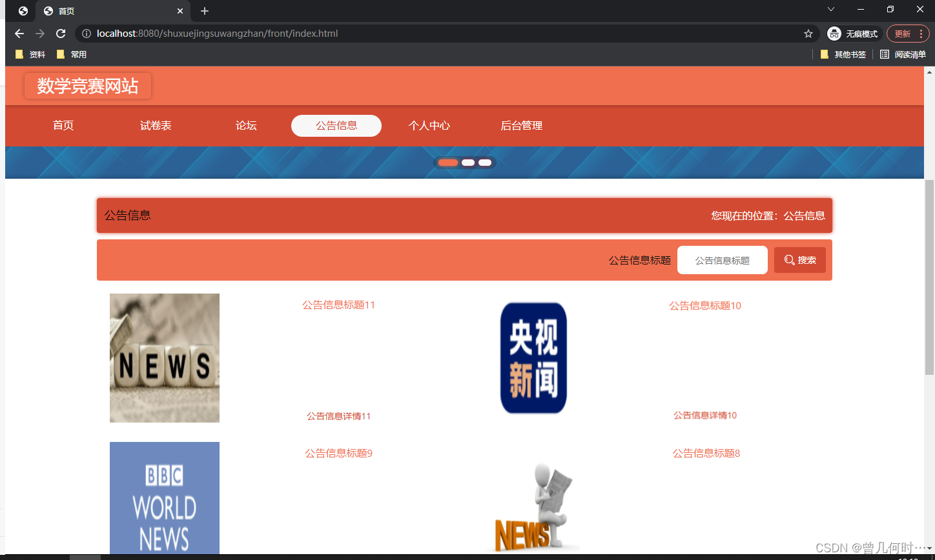Open the 公告信息标题11 link
Screen dimensions: 935x560
click(x=339, y=305)
